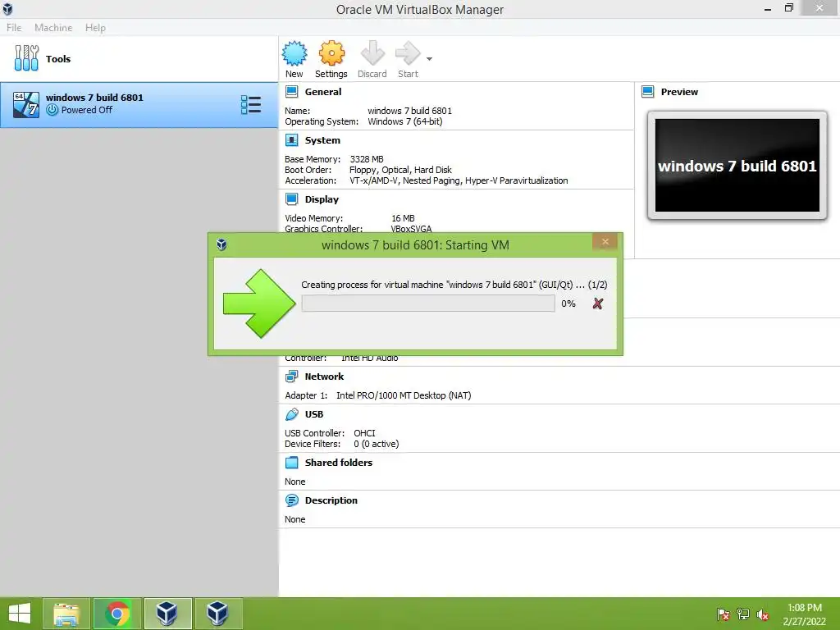The height and width of the screenshot is (630, 840).
Task: Open Google Chrome from the taskbar
Action: coord(117,614)
